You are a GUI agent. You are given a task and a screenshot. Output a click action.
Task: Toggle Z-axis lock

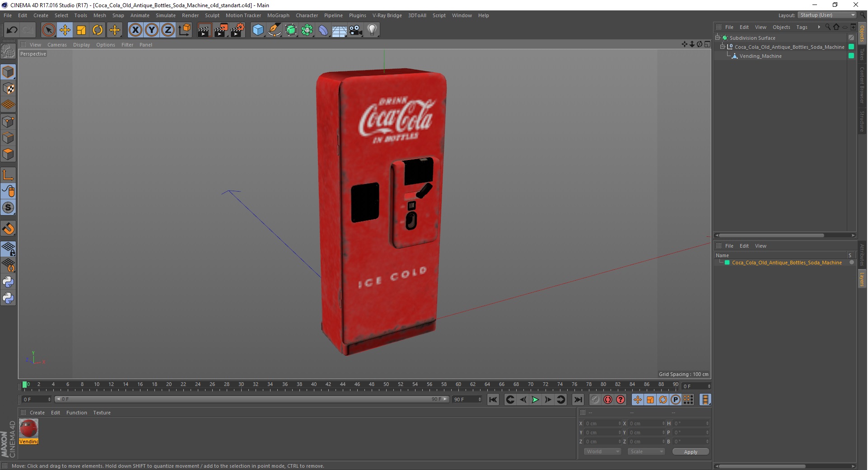coord(168,30)
